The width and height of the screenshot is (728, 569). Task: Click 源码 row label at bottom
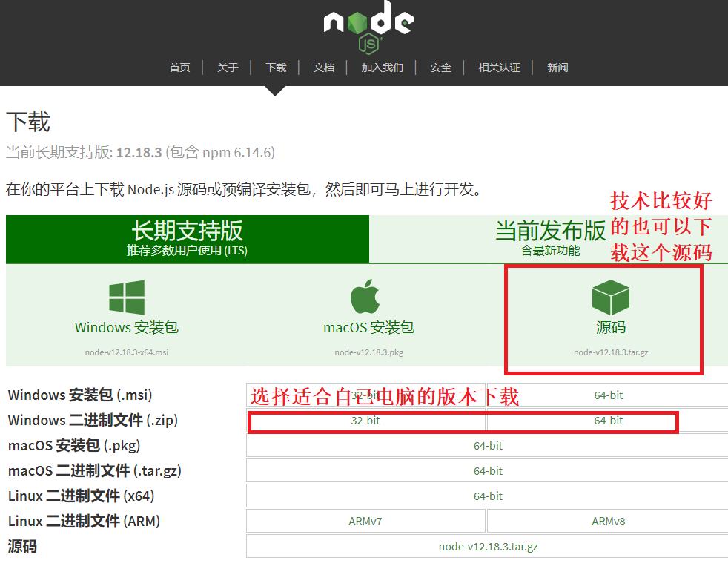(22, 546)
